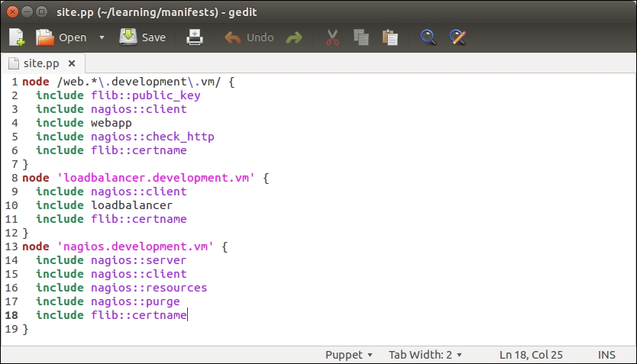Viewport: 637px width, 364px height.
Task: Click the window maximize button in title bar
Action: coord(42,11)
